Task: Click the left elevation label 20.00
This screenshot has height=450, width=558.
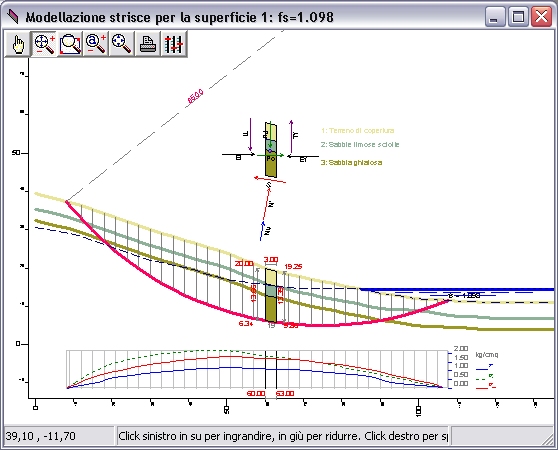Action: coord(244,264)
